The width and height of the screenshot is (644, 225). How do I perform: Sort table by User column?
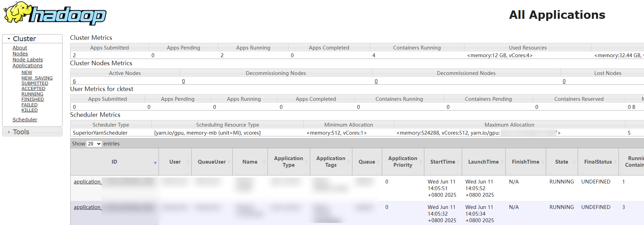(175, 162)
